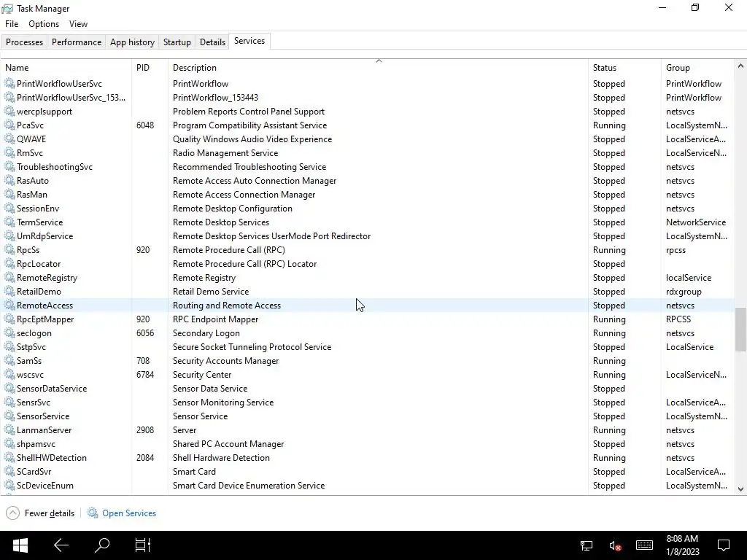This screenshot has width=747, height=560.
Task: Collapse view with Fewer details
Action: pos(40,513)
